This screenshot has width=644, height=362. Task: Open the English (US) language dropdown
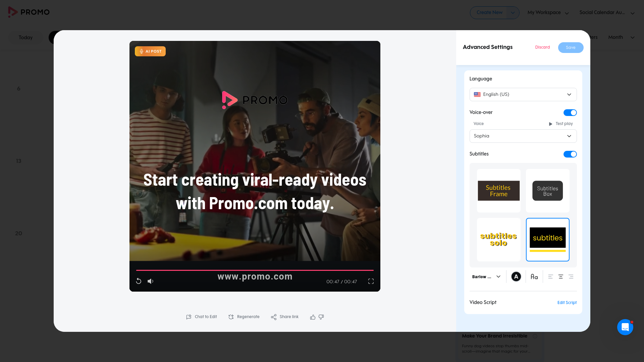tap(523, 95)
